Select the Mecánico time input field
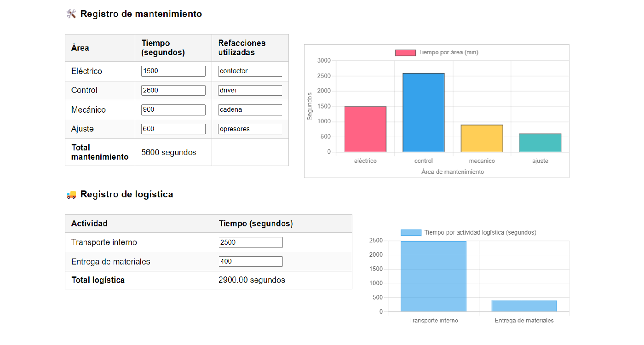Screen dimensions: 644x345 tap(173, 110)
